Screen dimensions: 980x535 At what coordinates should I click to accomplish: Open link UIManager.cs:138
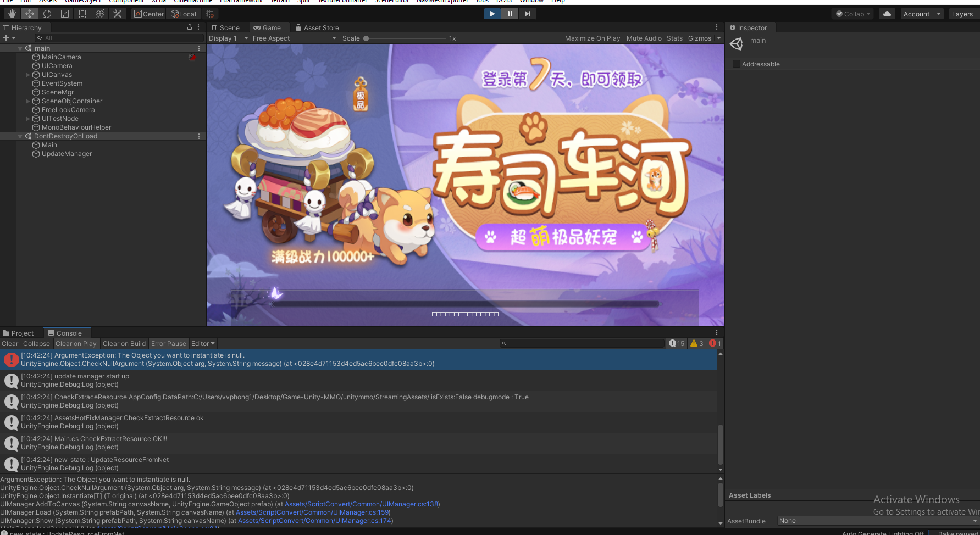coord(361,504)
